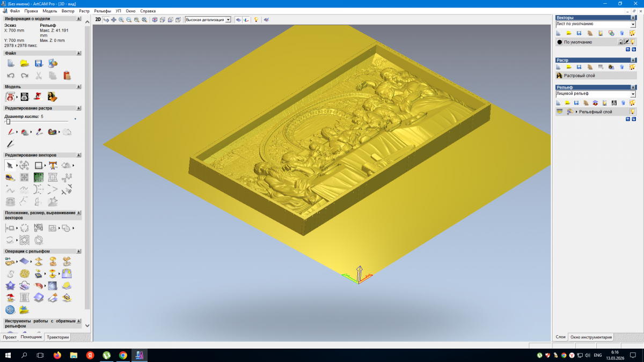Open the Высокая детализация dropdown
This screenshot has height=362, width=644.
pos(228,20)
